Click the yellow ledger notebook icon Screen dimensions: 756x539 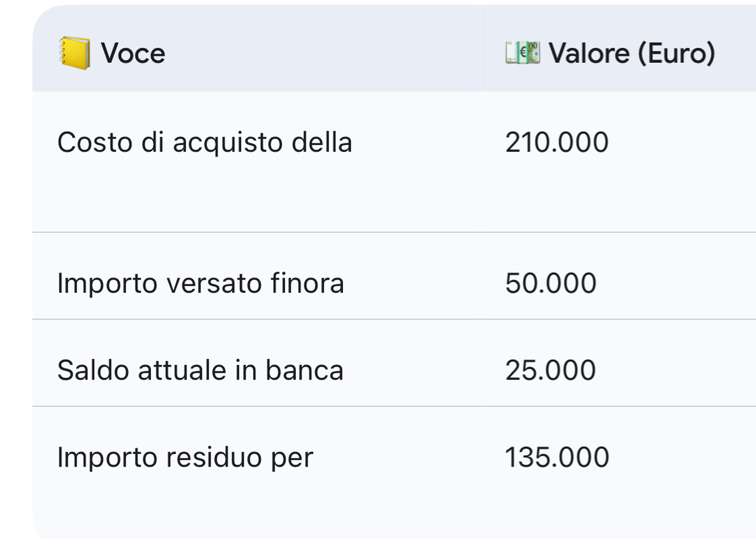(75, 53)
